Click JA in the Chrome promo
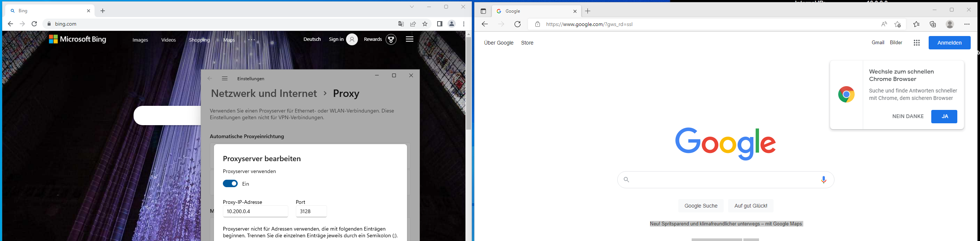 coord(944,117)
